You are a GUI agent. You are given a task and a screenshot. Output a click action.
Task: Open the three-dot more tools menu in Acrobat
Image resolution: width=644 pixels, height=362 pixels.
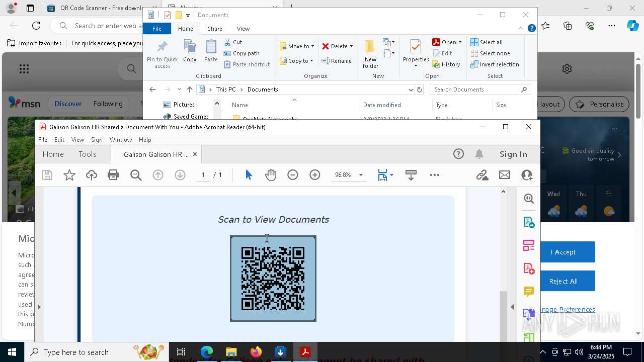click(435, 175)
